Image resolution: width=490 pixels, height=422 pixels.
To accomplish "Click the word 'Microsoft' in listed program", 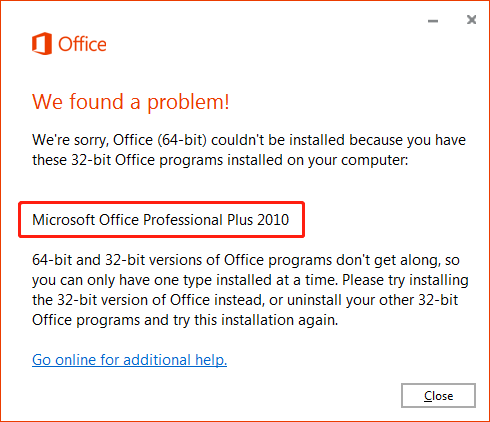I will pos(64,220).
